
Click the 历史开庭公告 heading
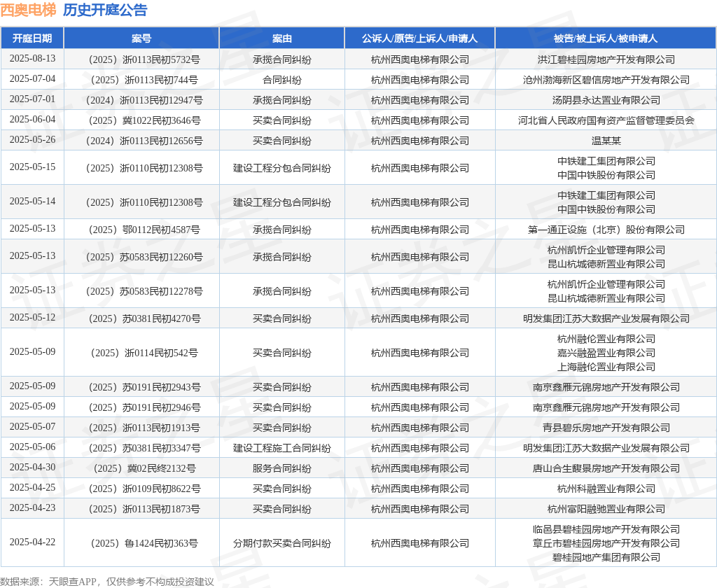click(x=105, y=10)
